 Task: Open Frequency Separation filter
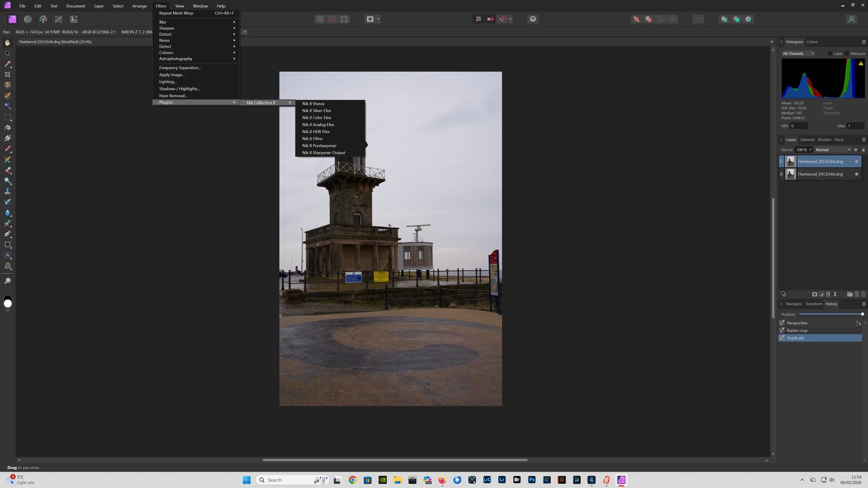click(180, 68)
